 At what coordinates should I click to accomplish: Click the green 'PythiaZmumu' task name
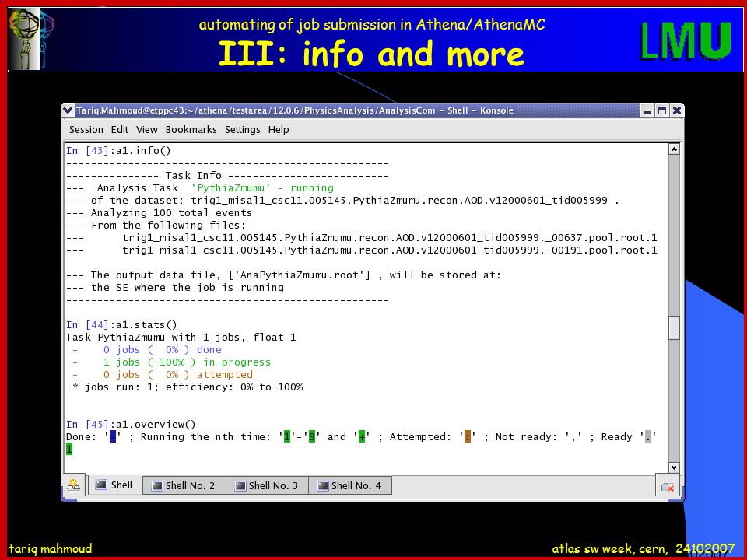tap(230, 187)
